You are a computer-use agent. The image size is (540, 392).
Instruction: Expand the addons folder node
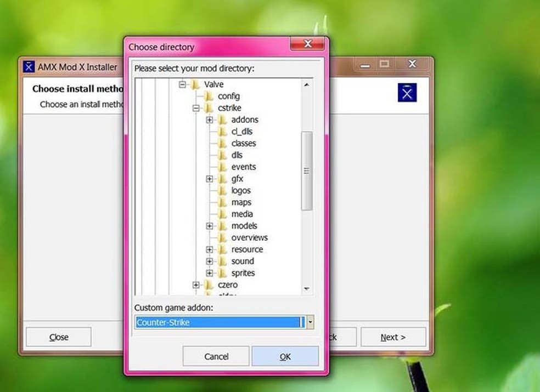click(210, 120)
